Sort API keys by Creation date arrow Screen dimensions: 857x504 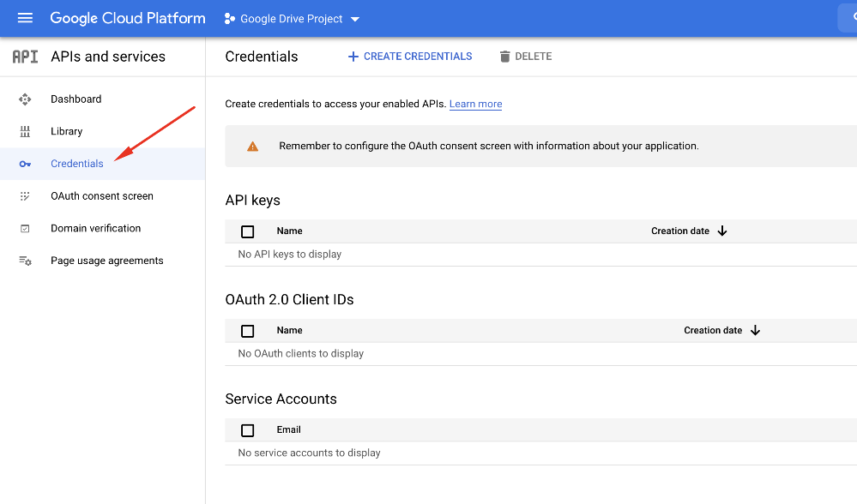722,231
